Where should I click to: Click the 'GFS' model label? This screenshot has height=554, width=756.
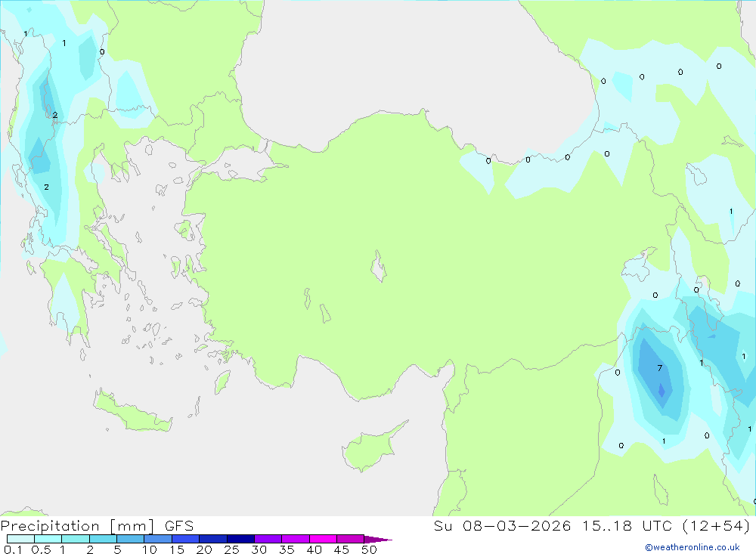[179, 525]
